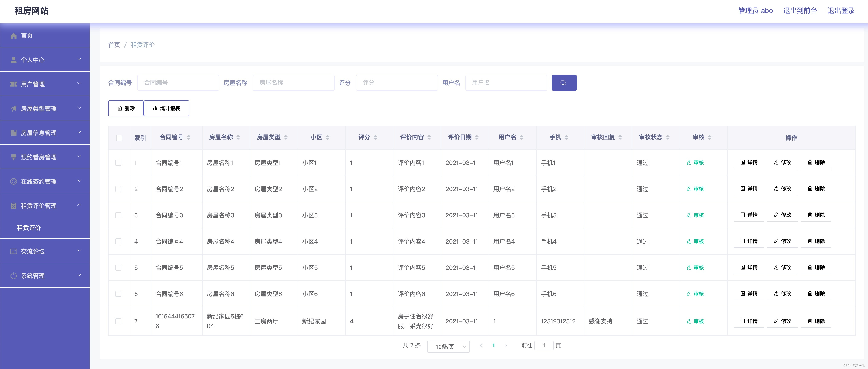Expand the 预约看房管理 menu chevron
This screenshot has height=369, width=868.
(x=79, y=156)
